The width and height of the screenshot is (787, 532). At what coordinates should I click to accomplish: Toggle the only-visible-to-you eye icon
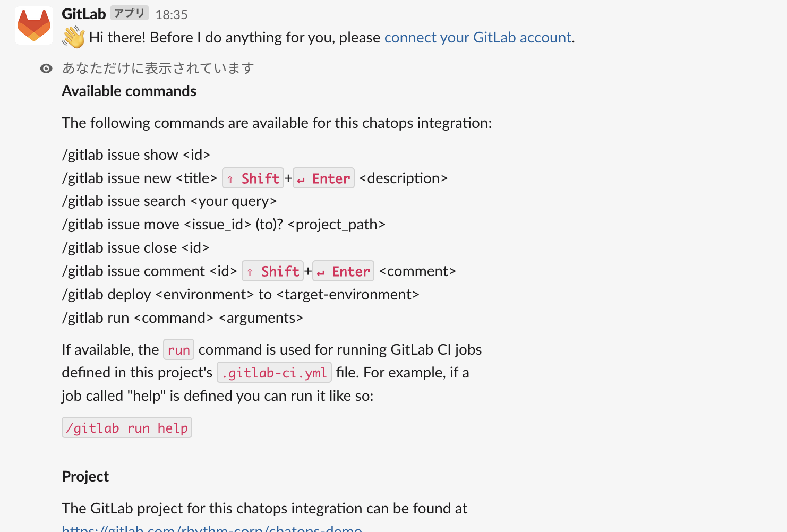[x=46, y=68]
